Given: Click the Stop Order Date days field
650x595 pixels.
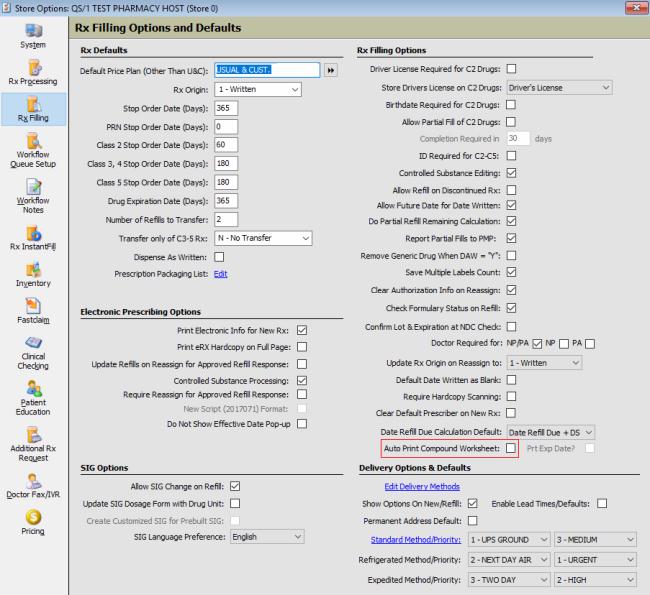Looking at the screenshot, I should [x=226, y=108].
